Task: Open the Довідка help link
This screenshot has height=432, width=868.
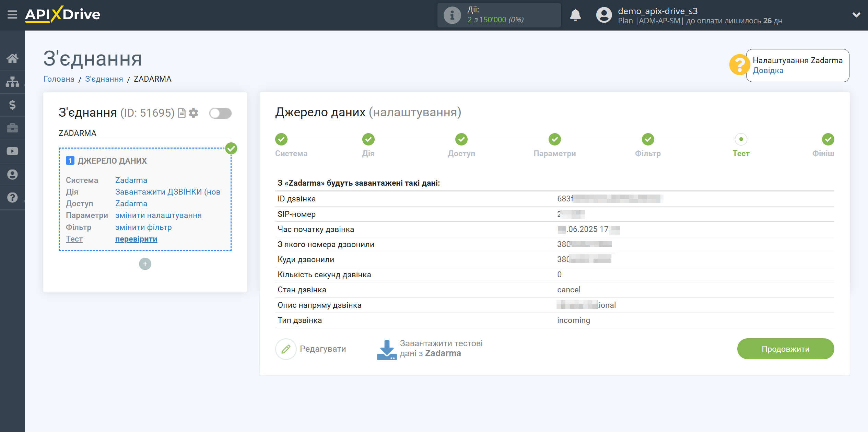Action: [x=768, y=70]
